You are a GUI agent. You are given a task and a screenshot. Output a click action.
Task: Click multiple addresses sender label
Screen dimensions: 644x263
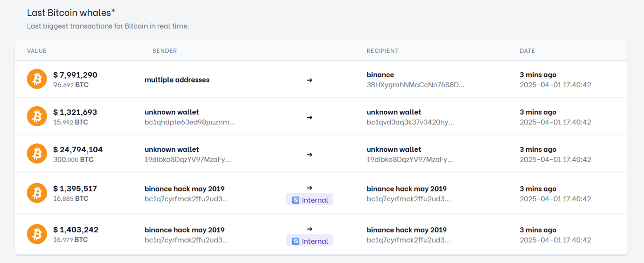point(177,80)
